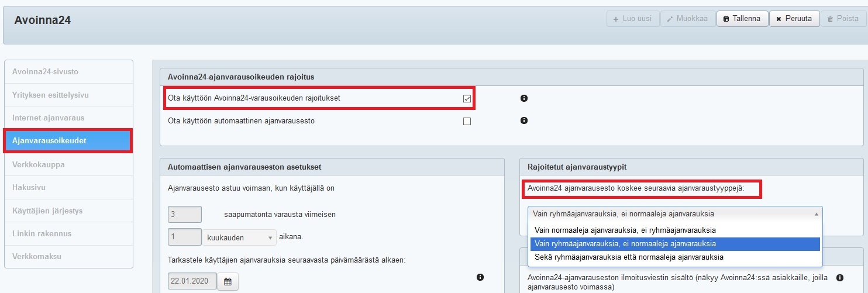
Task: Click info icon beside the date field row
Action: (x=480, y=277)
